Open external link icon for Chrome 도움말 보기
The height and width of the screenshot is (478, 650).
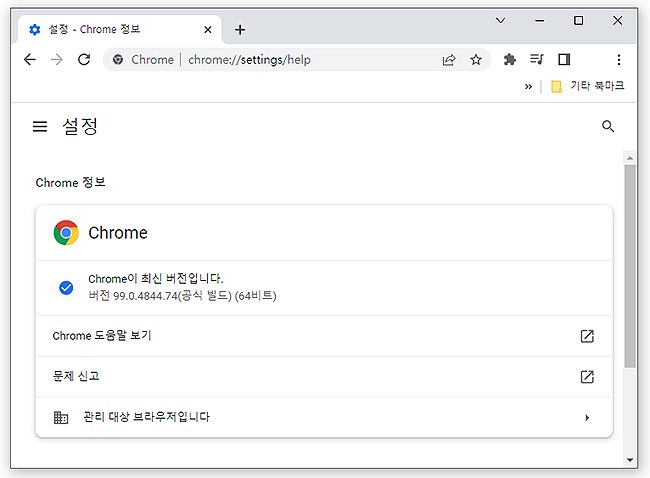pyautogui.click(x=587, y=336)
